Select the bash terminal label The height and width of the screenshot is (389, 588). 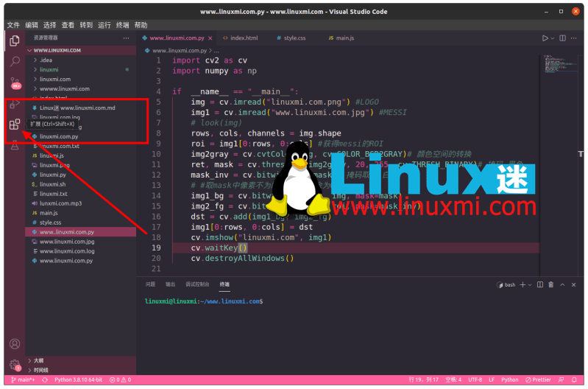(506, 285)
